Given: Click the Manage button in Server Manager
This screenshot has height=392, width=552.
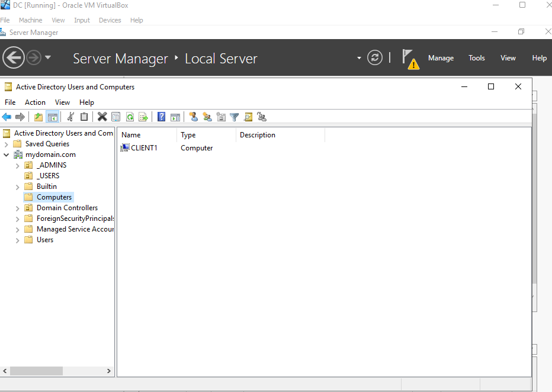Looking at the screenshot, I should 441,57.
